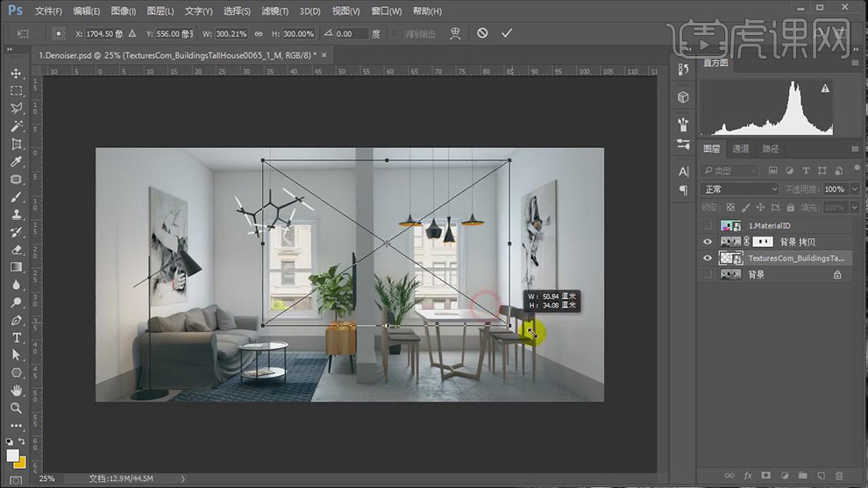Hide the 背景 拷贝 layer

click(x=708, y=242)
